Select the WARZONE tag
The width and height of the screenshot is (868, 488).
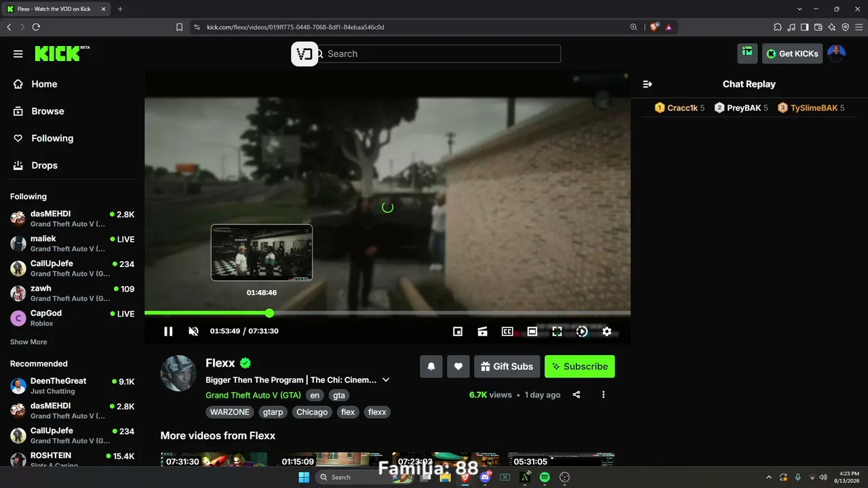(230, 412)
